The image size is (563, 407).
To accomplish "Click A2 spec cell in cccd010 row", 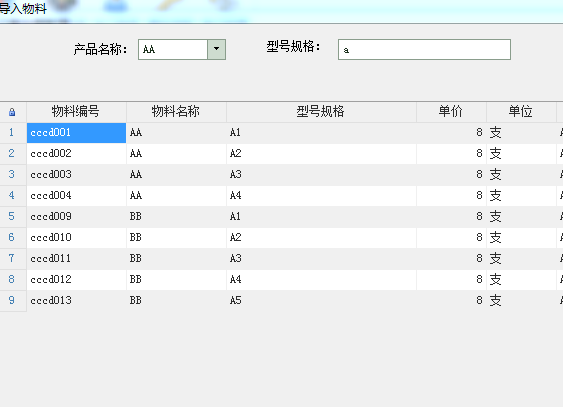I will tap(321, 238).
